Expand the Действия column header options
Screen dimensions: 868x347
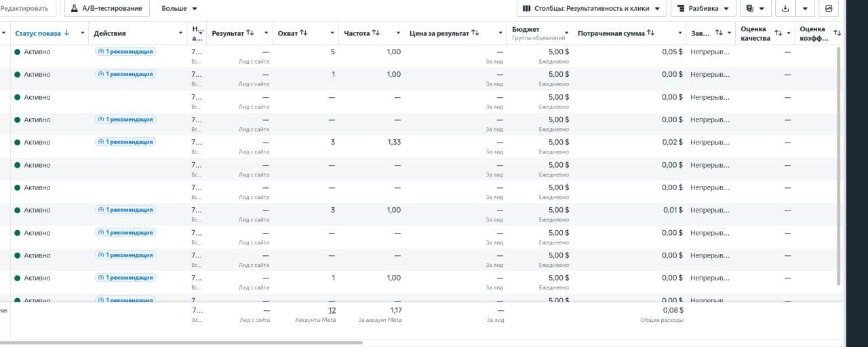181,33
